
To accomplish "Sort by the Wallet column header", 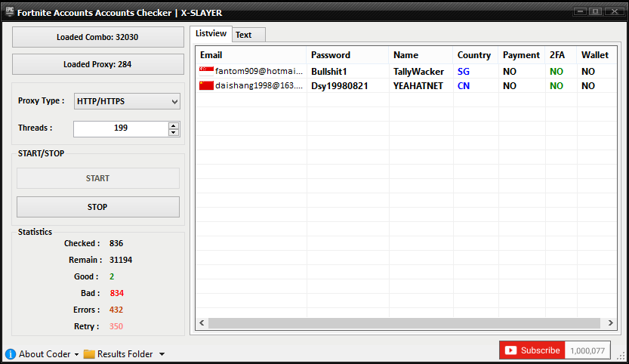I will 597,55.
